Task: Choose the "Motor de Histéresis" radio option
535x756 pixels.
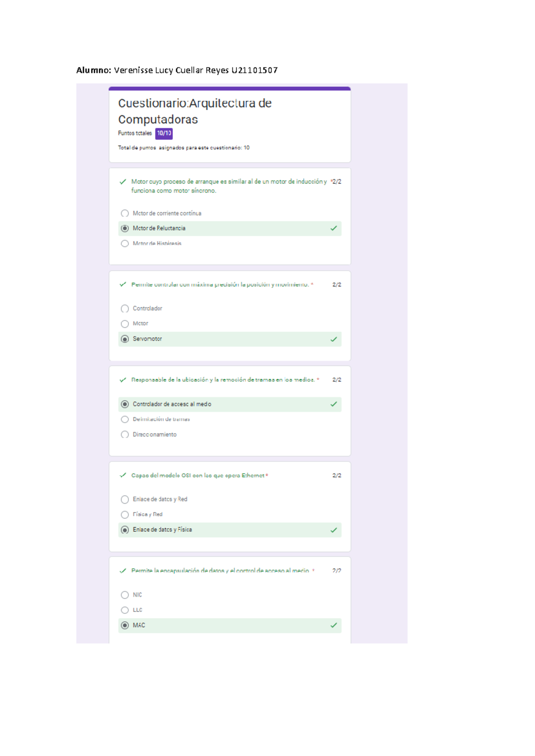Action: [x=125, y=244]
